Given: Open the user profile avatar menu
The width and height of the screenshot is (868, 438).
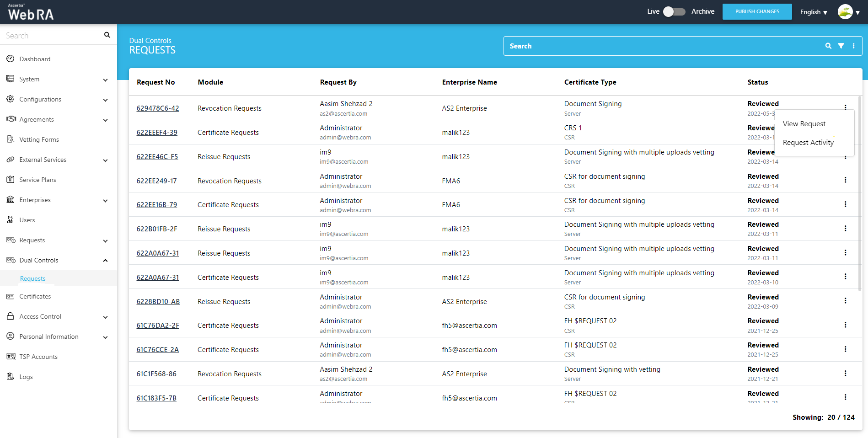Looking at the screenshot, I should (845, 12).
